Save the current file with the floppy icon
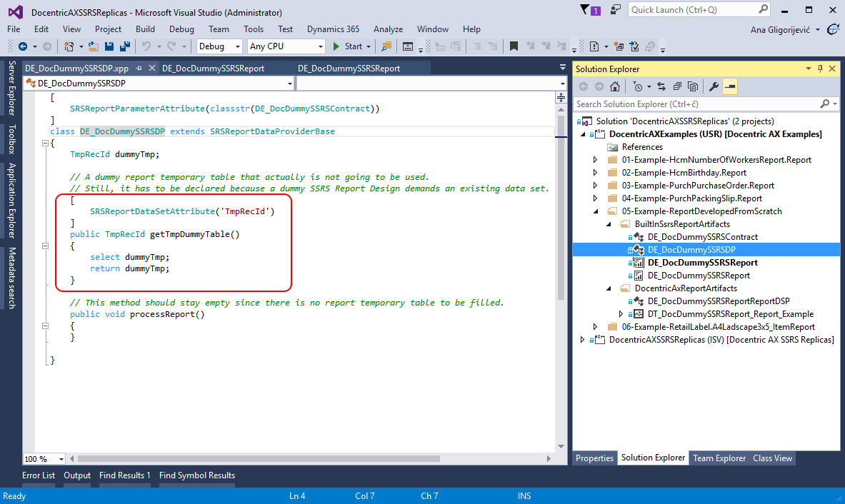Screen dimensions: 845x504 tap(109, 46)
